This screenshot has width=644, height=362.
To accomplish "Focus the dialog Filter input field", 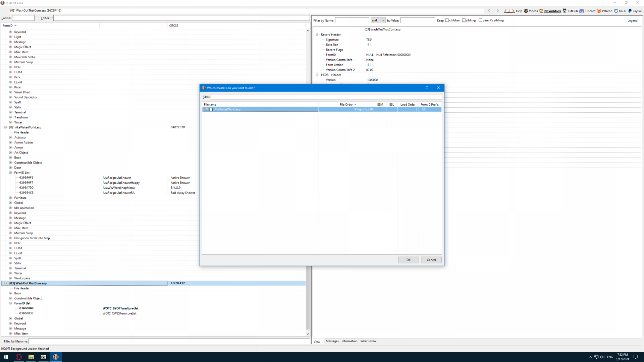I will coord(326,97).
